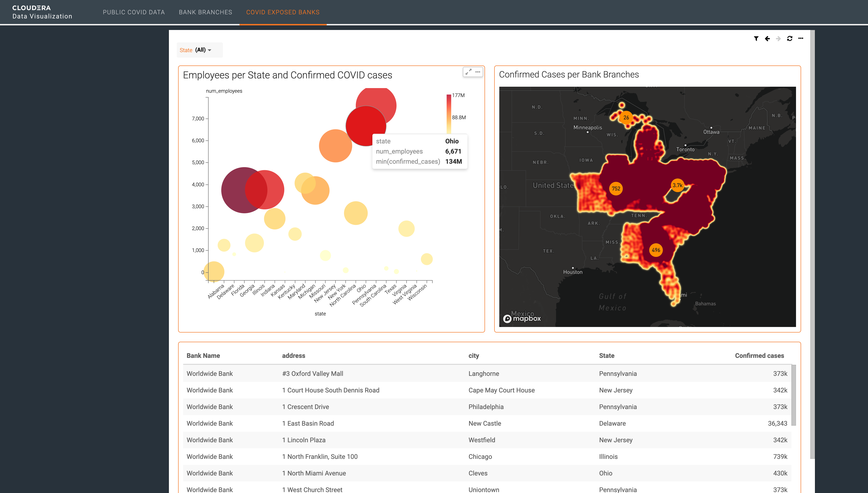Screen dimensions: 868x493
Task: Open the BANK BRANCHES tab
Action: [205, 12]
